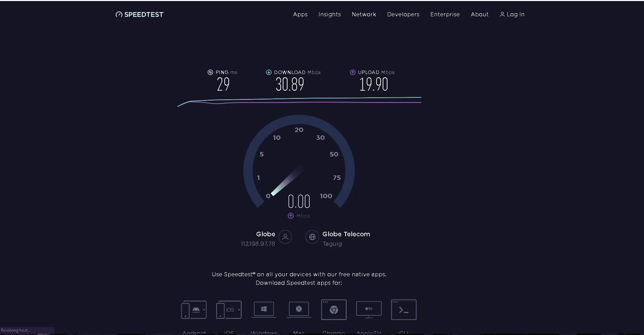Open the iOS app download icon

pos(229,310)
